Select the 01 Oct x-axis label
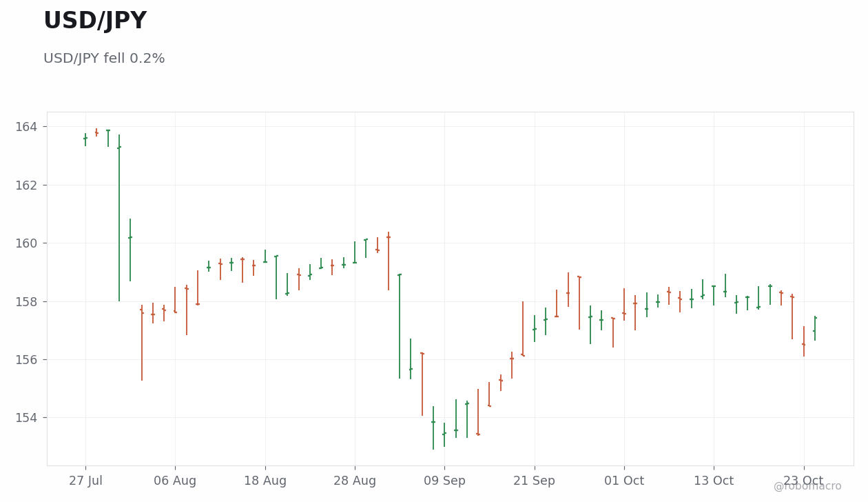868x502 pixels. tap(624, 481)
